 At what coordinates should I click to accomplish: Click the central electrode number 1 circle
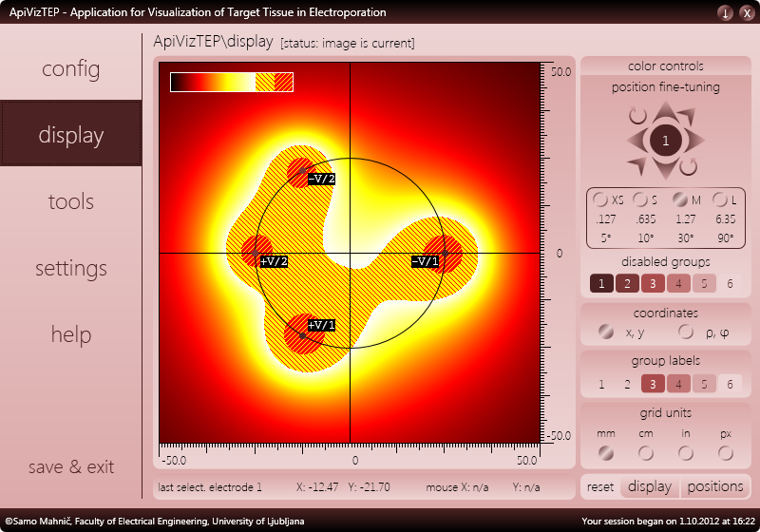(x=666, y=141)
